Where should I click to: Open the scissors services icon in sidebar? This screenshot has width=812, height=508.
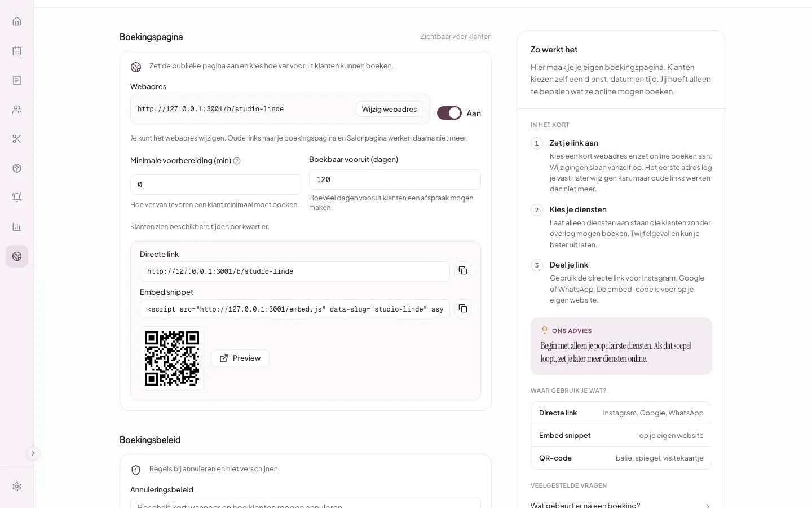point(17,139)
